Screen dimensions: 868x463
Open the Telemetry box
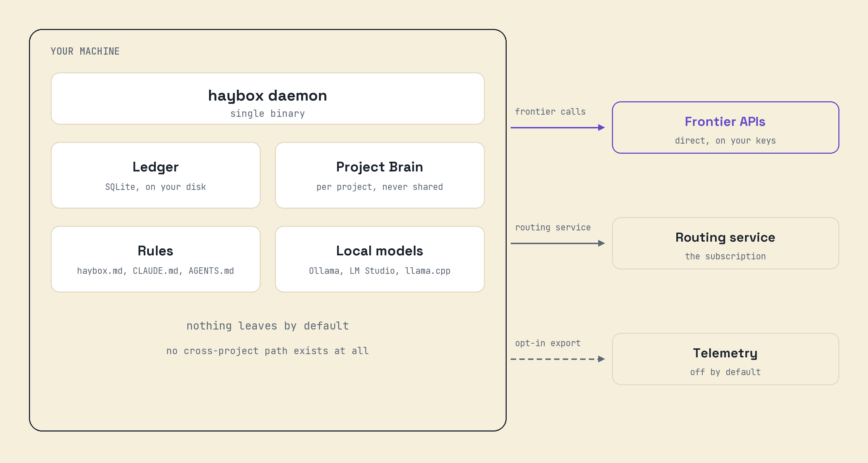(x=726, y=359)
